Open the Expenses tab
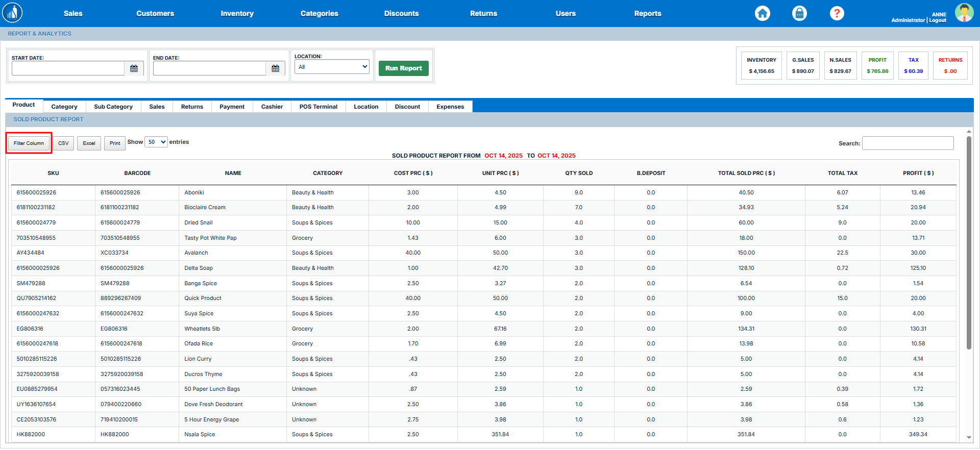The image size is (980, 450). [x=450, y=107]
